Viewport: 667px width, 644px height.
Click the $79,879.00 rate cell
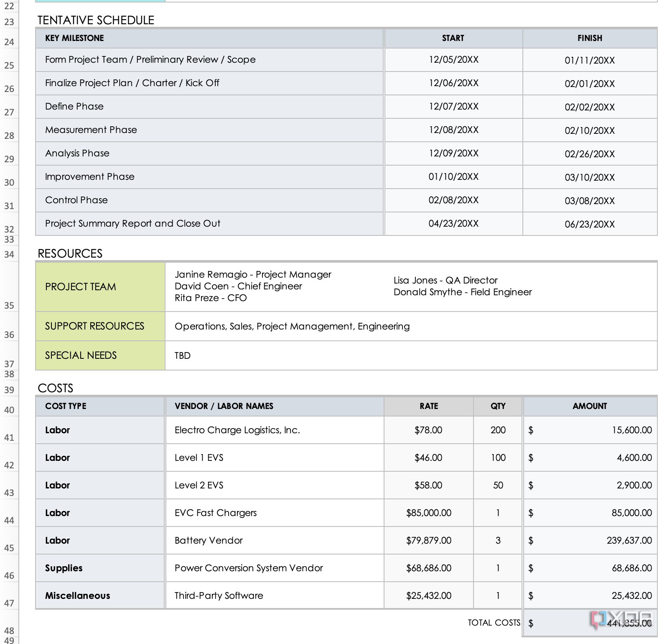click(429, 540)
